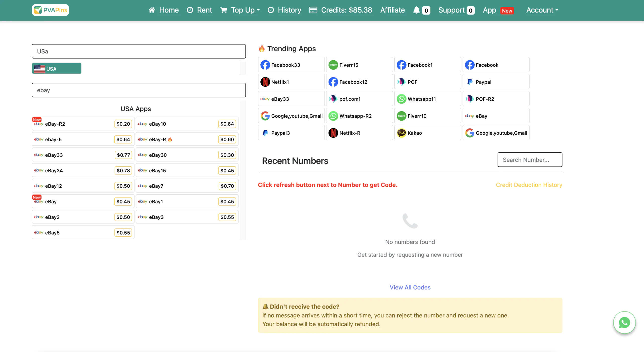644x352 pixels.
Task: Select eBay10 app priced $0.64
Action: pos(187,124)
